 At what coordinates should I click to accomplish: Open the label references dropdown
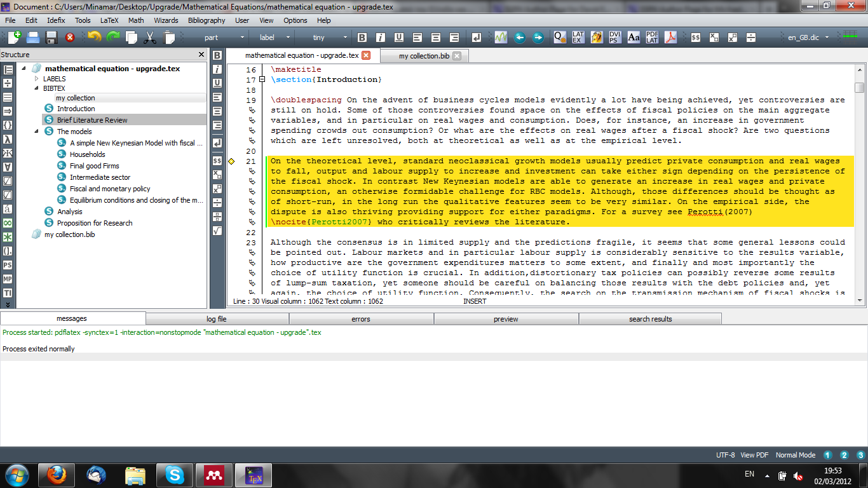[271, 37]
